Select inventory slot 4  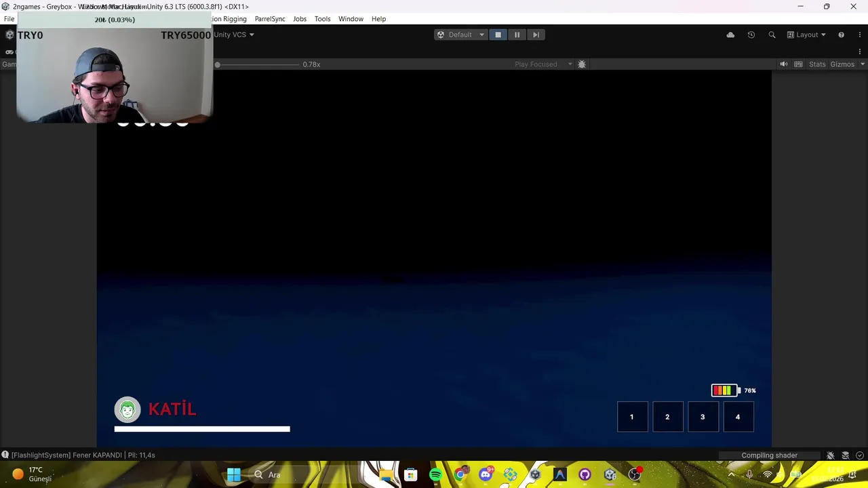point(738,417)
